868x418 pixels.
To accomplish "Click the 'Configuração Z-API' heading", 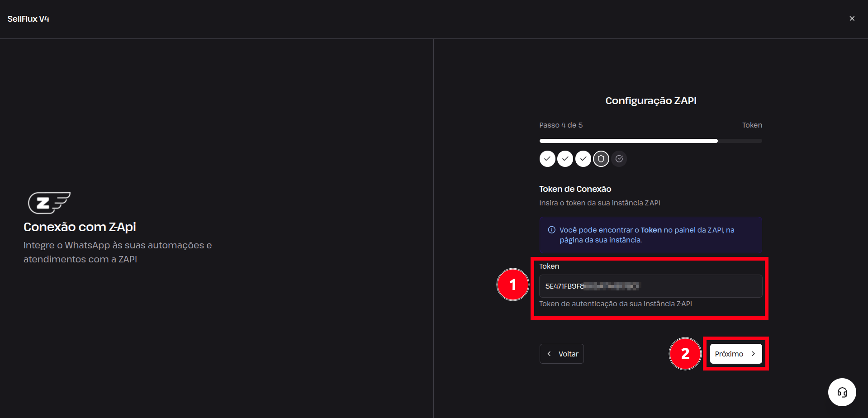I will [651, 101].
